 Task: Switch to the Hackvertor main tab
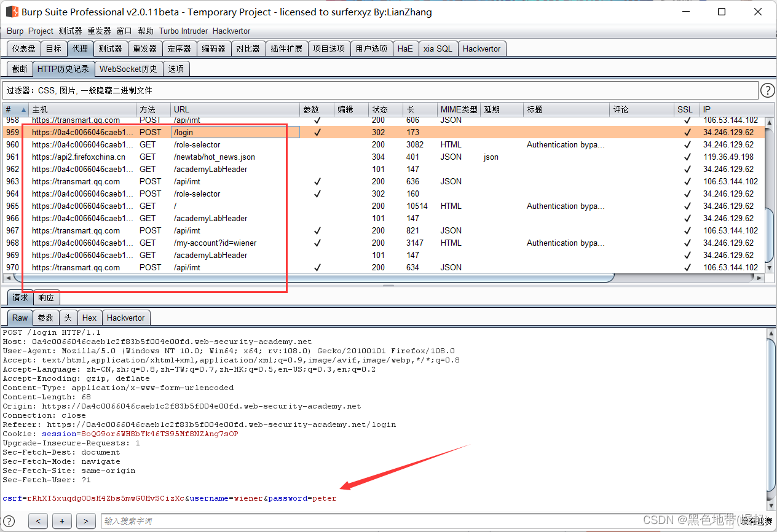click(482, 49)
